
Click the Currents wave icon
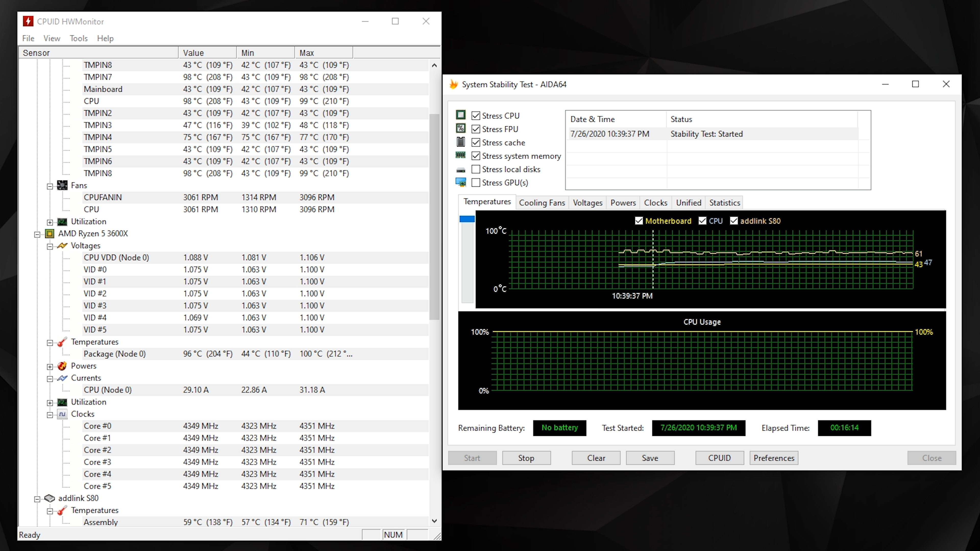click(62, 378)
